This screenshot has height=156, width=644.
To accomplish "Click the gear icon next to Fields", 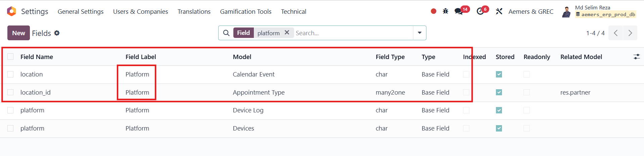I will click(x=57, y=33).
